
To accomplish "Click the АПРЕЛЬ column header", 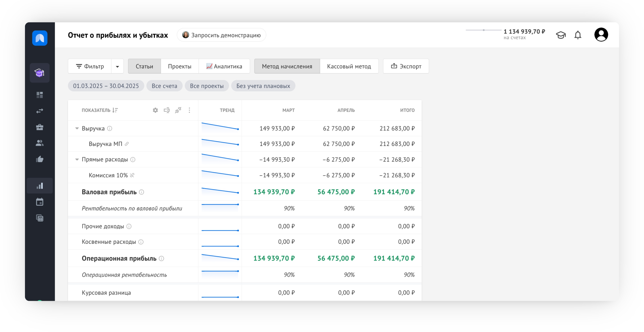I will pos(346,110).
